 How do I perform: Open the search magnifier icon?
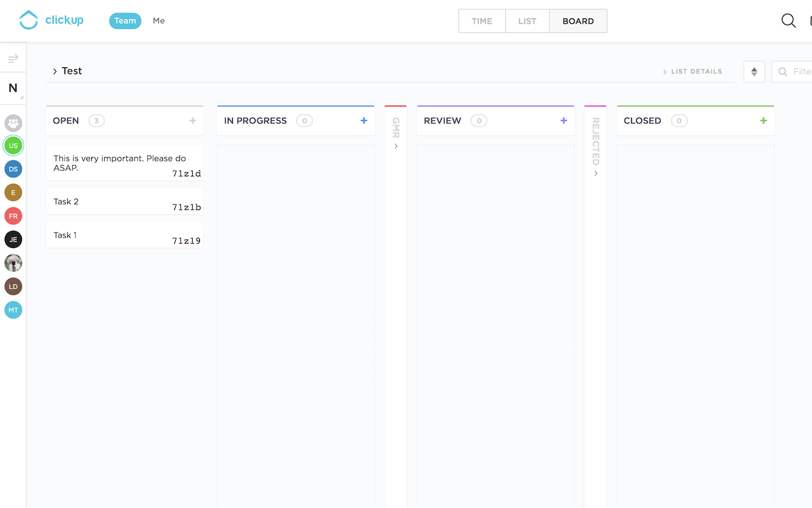tap(788, 21)
